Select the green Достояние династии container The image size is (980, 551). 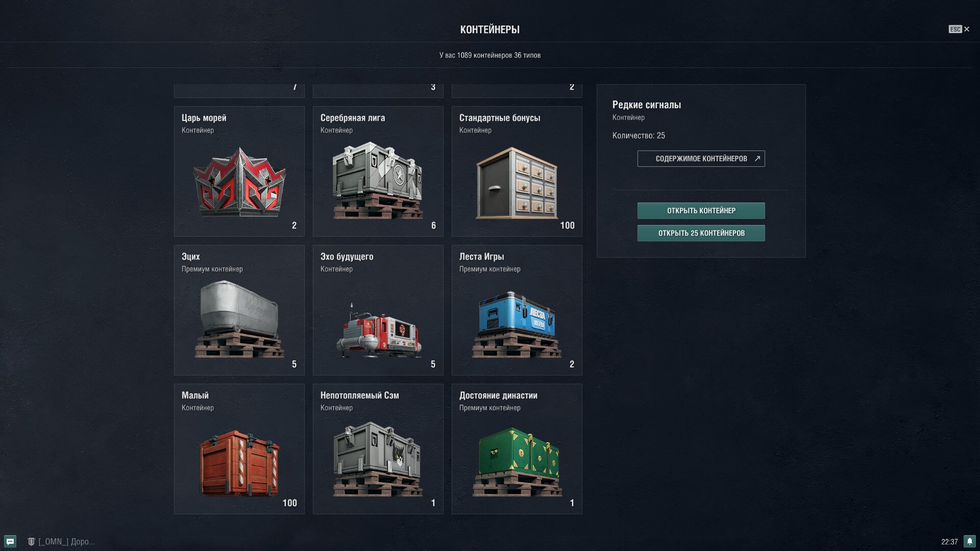pyautogui.click(x=517, y=449)
